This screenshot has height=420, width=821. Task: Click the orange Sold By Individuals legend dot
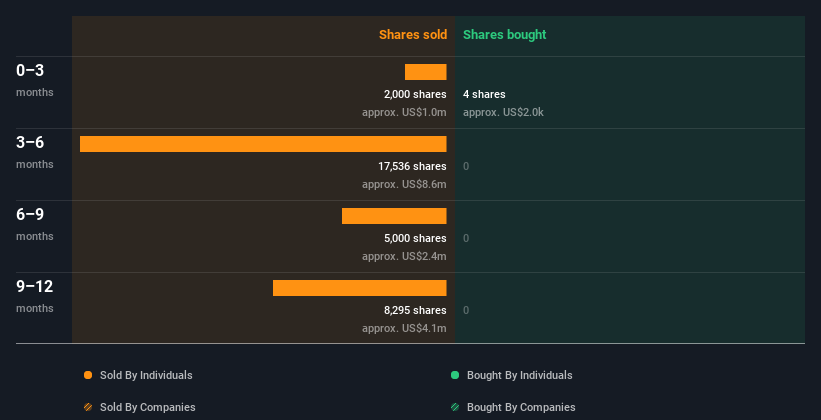(88, 375)
